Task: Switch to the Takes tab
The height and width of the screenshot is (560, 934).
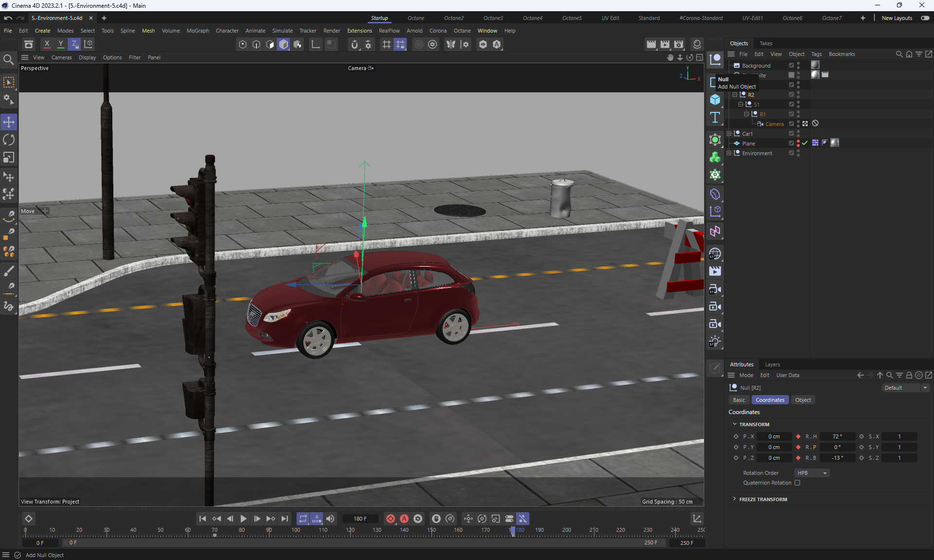Action: (766, 43)
